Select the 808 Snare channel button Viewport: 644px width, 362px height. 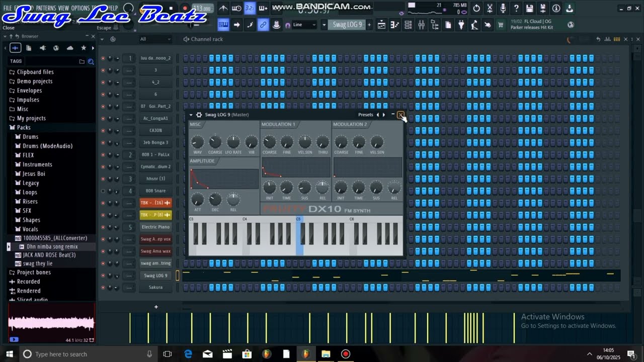155,191
